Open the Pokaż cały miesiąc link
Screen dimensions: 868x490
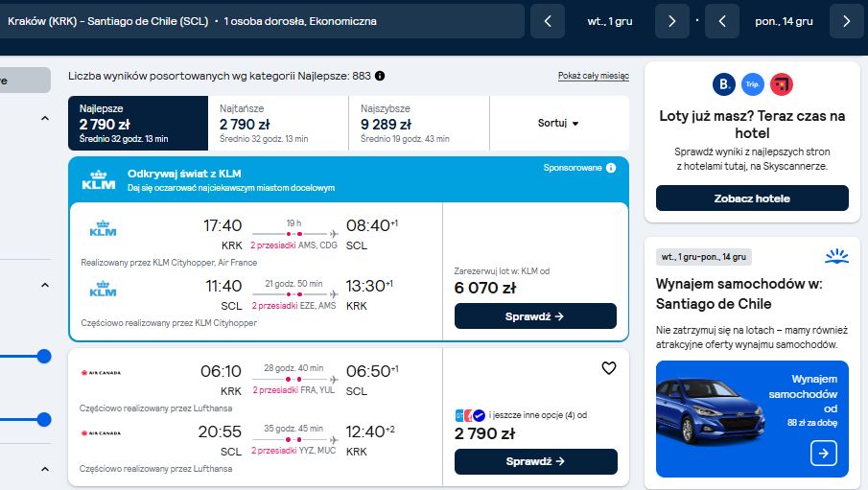click(594, 76)
